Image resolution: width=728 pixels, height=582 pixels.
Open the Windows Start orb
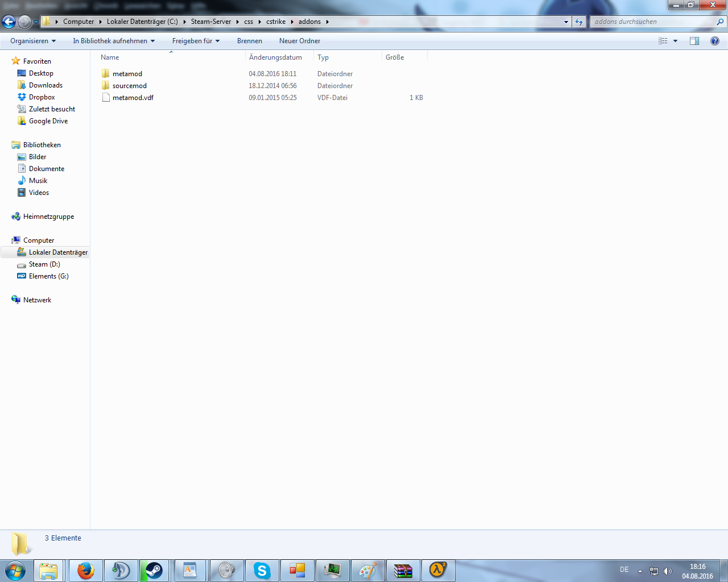click(x=15, y=570)
